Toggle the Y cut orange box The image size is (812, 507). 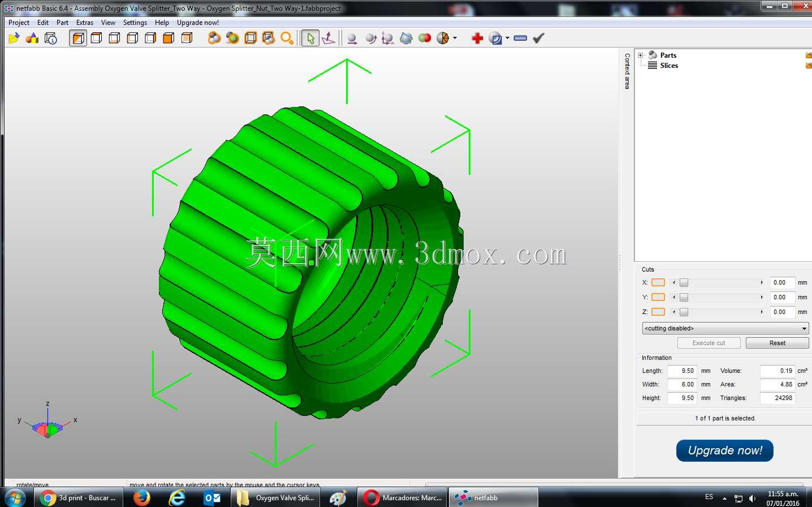pyautogui.click(x=658, y=297)
